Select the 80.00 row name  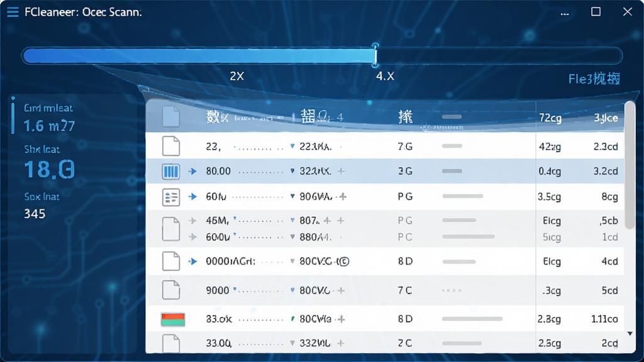[x=218, y=171]
